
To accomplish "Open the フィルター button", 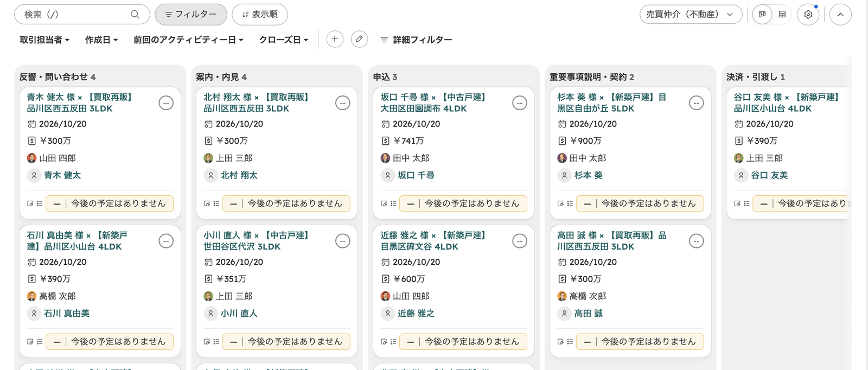I will click(x=191, y=15).
